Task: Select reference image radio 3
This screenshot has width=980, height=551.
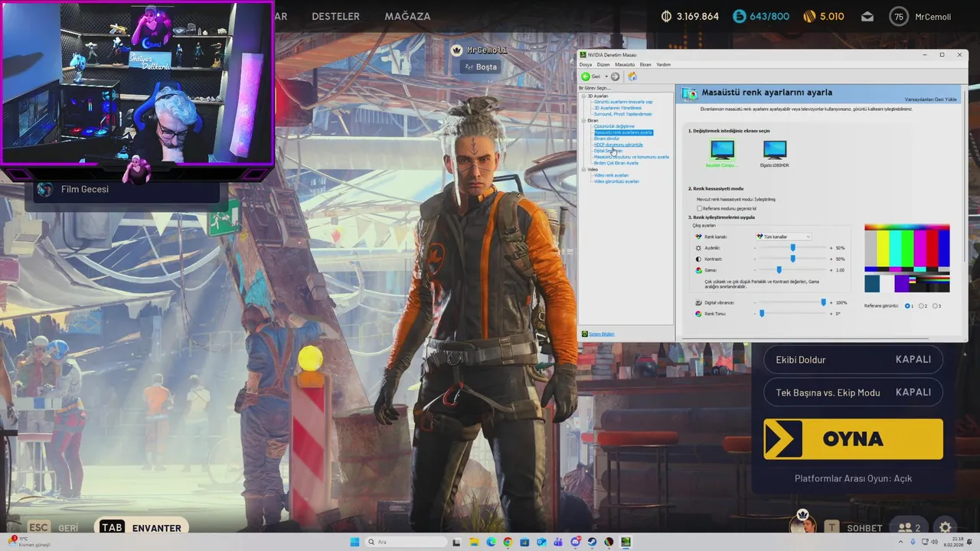Action: click(x=936, y=306)
